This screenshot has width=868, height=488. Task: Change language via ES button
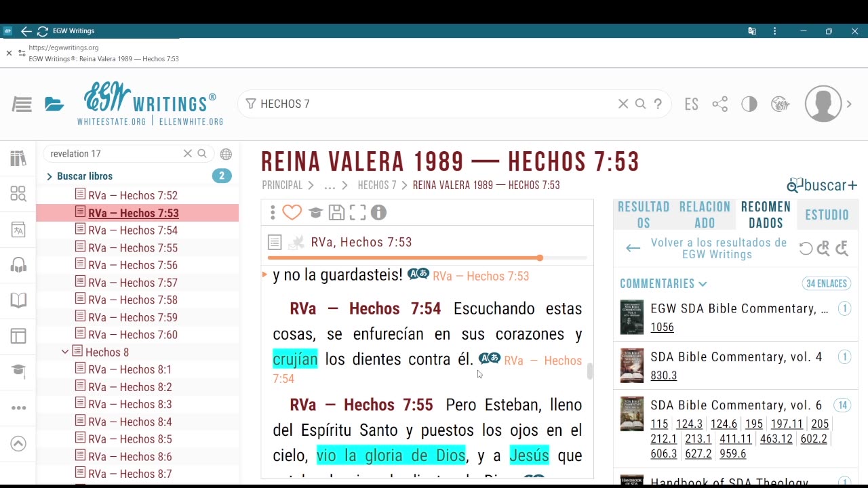click(x=692, y=104)
